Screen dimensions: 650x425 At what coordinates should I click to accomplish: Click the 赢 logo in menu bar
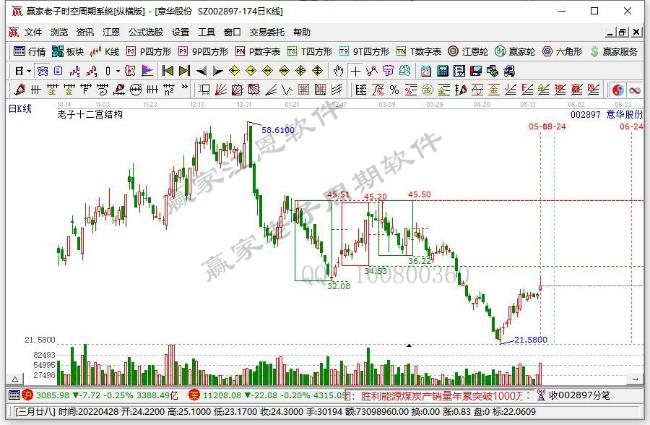(14, 32)
